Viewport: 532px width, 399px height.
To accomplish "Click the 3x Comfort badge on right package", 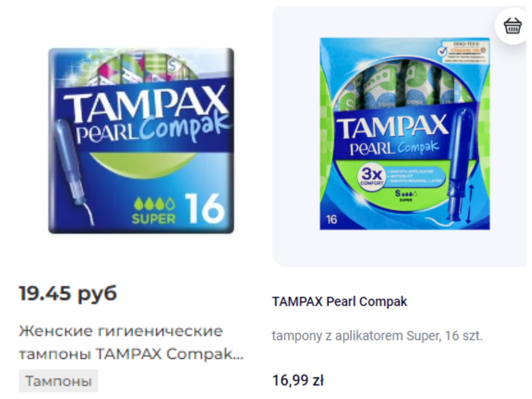I will tap(372, 177).
